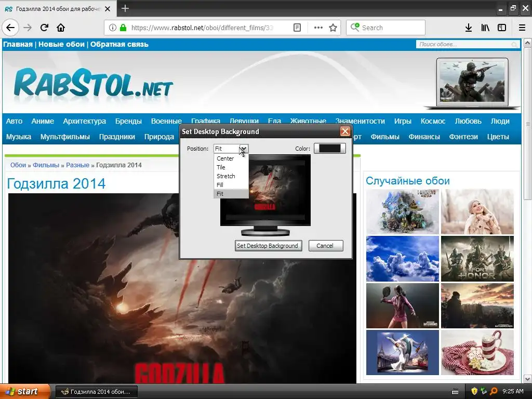532x399 pixels.
Task: Open the Игры category
Action: pos(403,121)
